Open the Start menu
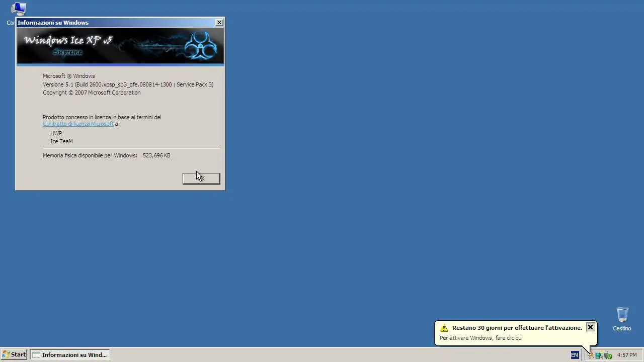The height and width of the screenshot is (362, 644). coord(14,354)
